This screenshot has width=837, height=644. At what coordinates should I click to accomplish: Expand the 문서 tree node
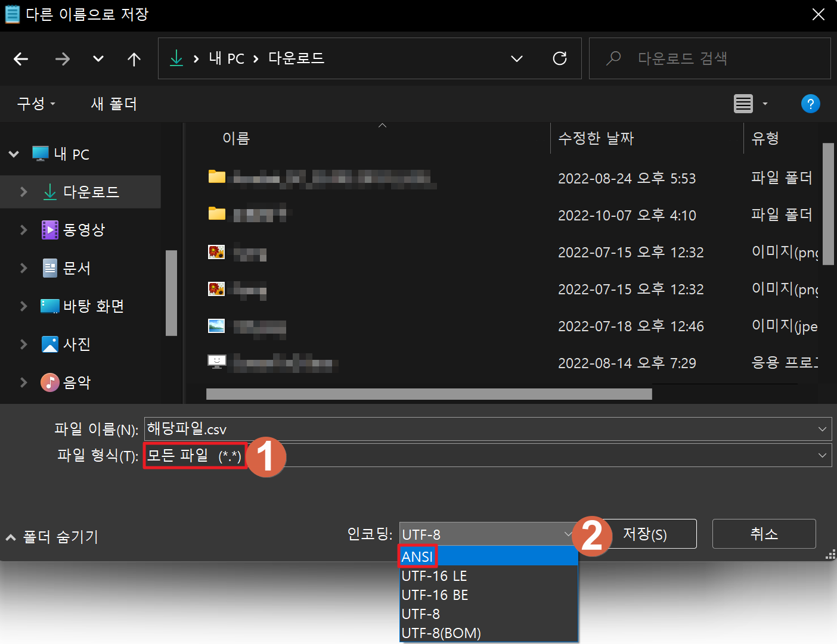pos(24,268)
